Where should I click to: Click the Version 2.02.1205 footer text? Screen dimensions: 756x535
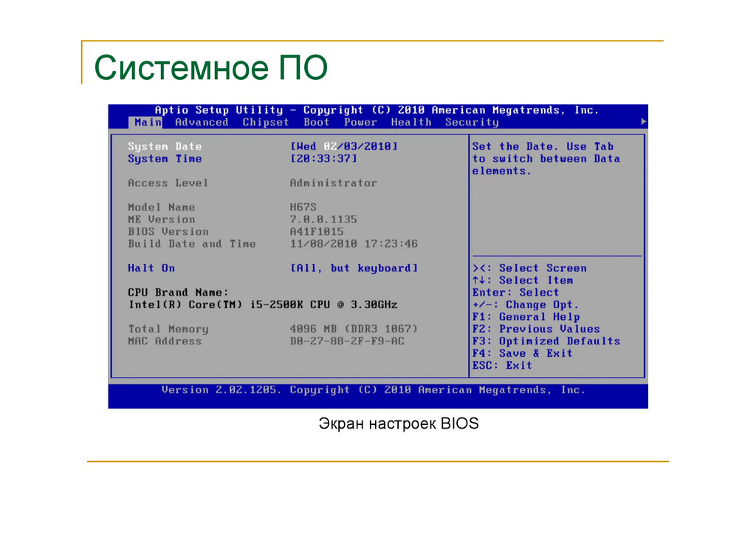click(374, 390)
